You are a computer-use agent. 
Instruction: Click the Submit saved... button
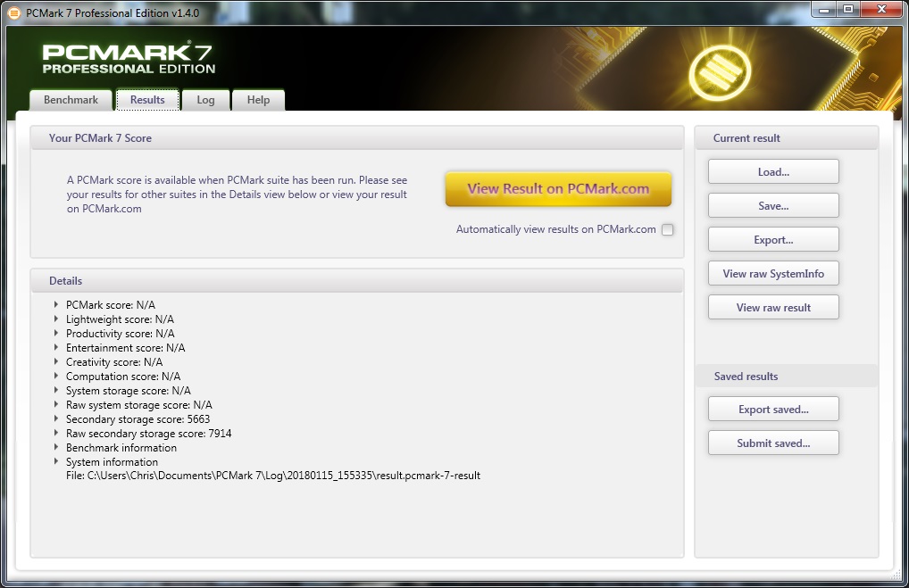773,443
